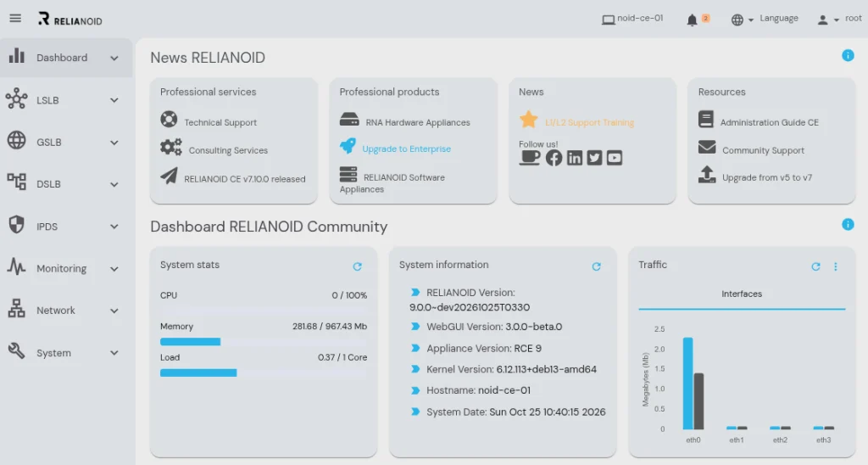Open RELIANOID Software Appliances link
Image resolution: width=868 pixels, height=465 pixels.
[392, 183]
